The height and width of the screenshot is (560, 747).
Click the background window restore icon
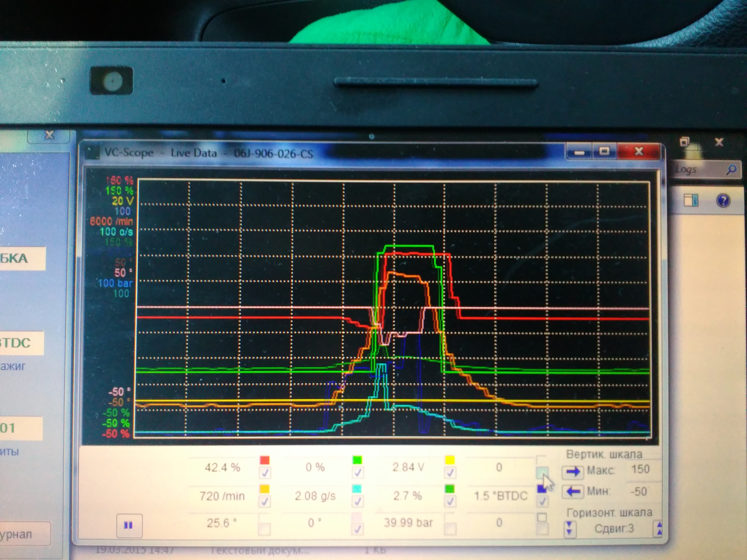pos(684,142)
